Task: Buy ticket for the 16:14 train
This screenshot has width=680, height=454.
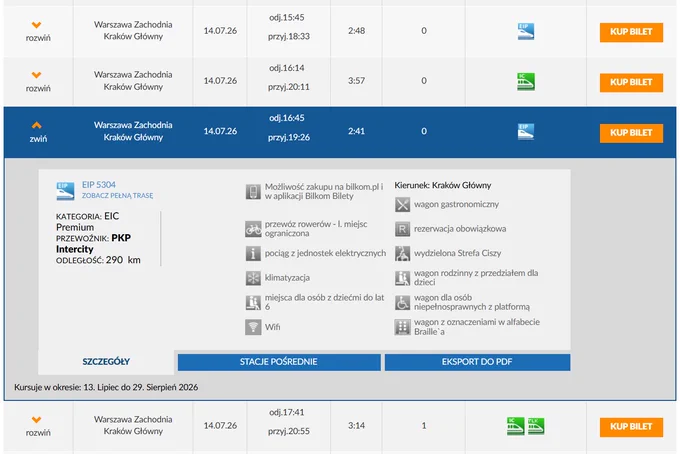Action: pyautogui.click(x=631, y=82)
